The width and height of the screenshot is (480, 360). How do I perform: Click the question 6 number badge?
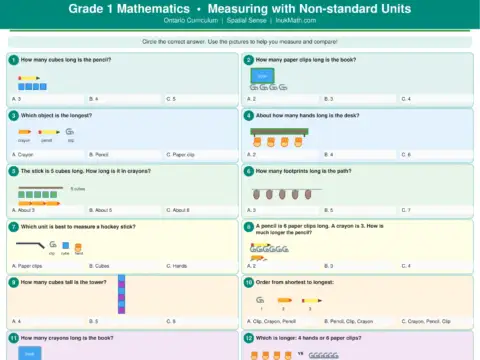coord(249,171)
